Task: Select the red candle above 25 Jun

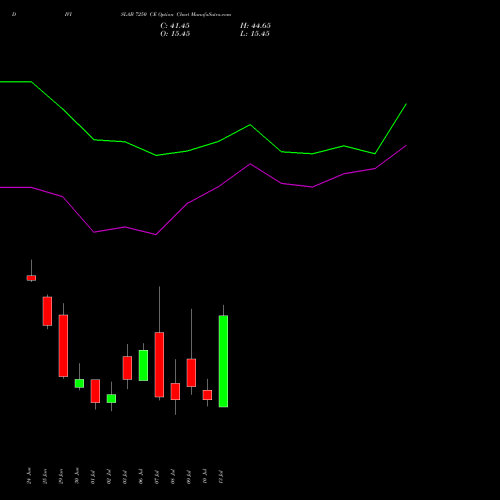Action: click(47, 311)
